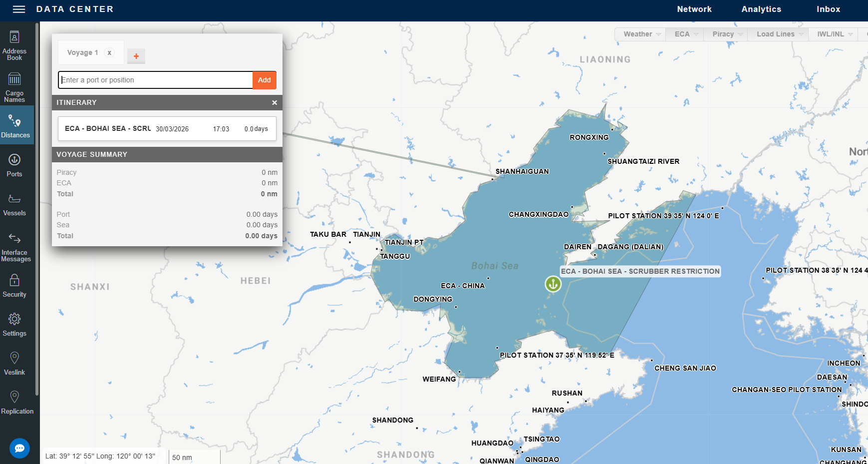The height and width of the screenshot is (464, 868).
Task: Open the Replication panel
Action: [x=14, y=402]
